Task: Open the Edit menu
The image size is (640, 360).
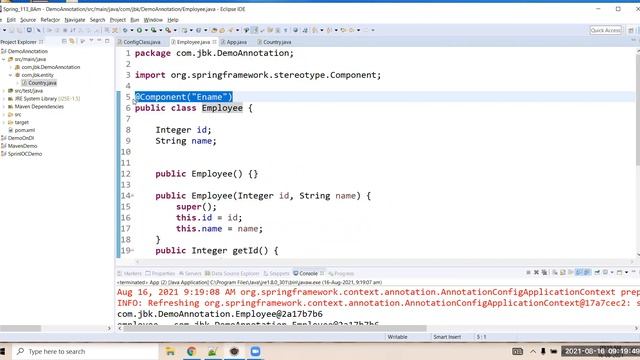Action: (11, 20)
